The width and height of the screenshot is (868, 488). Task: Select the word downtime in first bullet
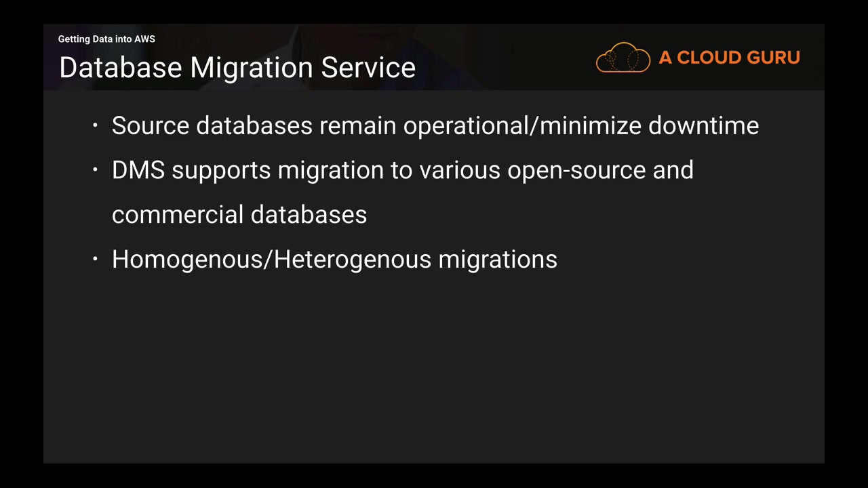[x=703, y=126]
